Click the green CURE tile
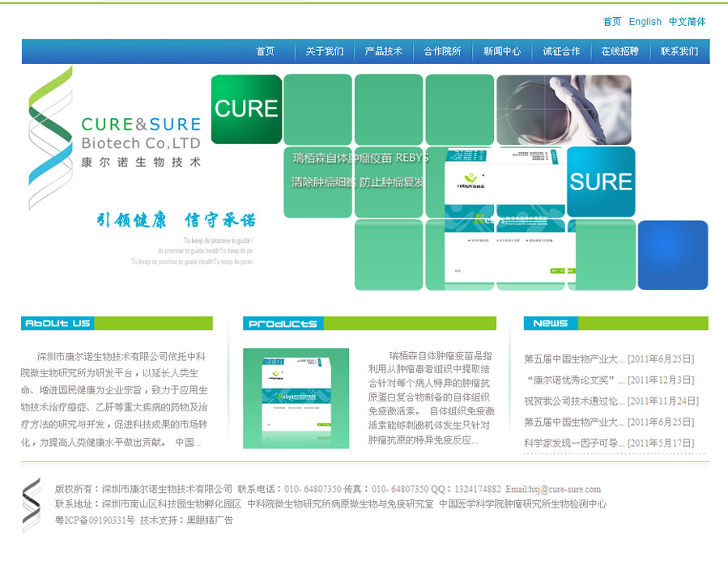This screenshot has height=565, width=728. 246,109
